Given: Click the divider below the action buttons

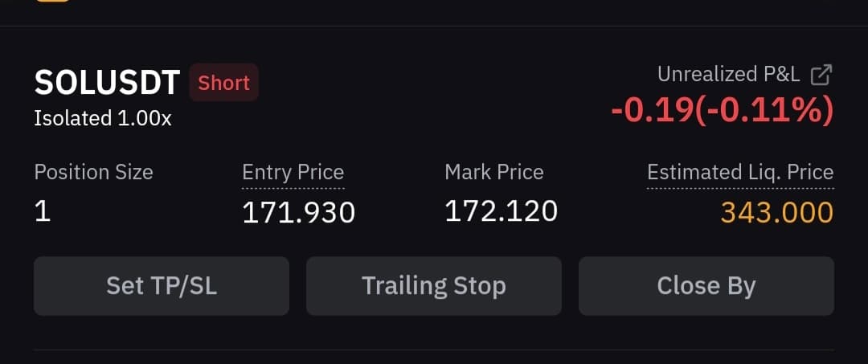Looking at the screenshot, I should pyautogui.click(x=434, y=350).
